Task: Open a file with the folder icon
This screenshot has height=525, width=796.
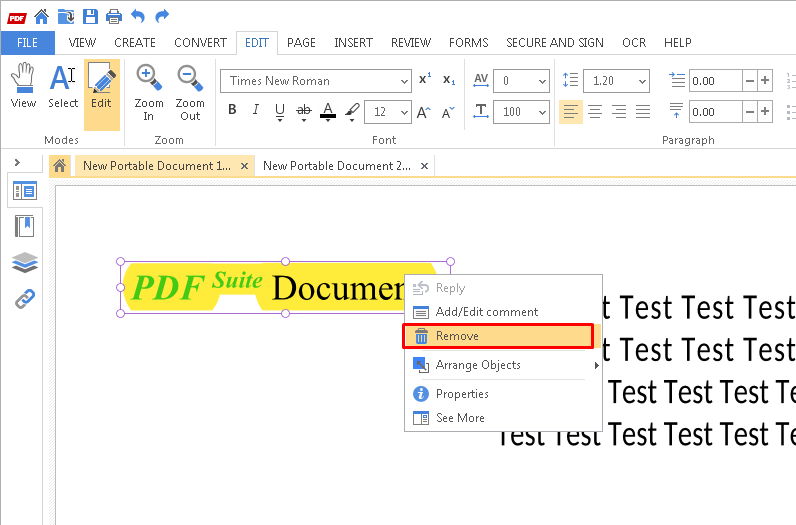Action: pyautogui.click(x=66, y=17)
